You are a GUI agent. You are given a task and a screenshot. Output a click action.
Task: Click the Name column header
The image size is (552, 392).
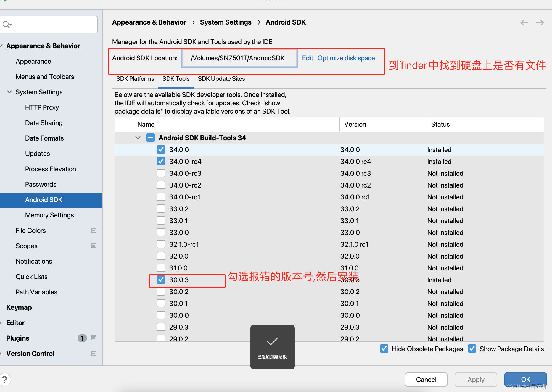point(236,124)
